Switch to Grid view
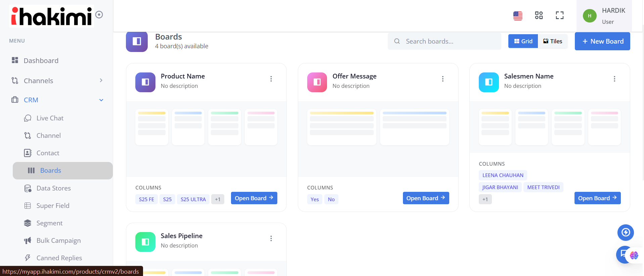The height and width of the screenshot is (276, 644). click(x=523, y=41)
